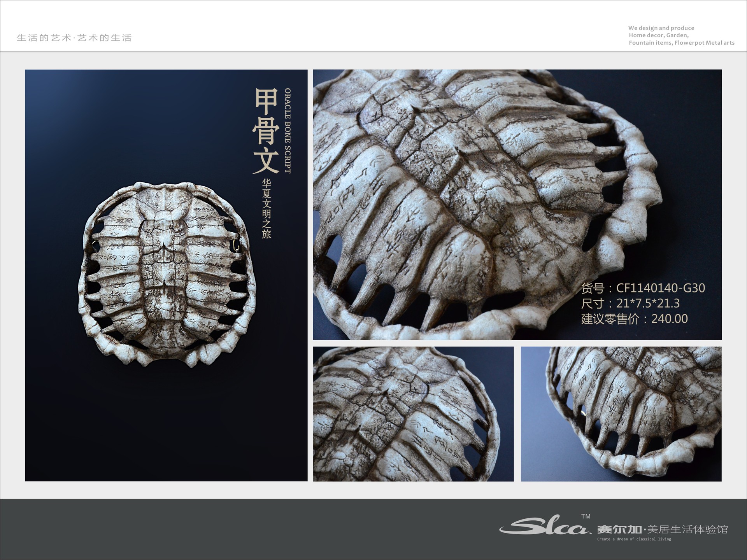Open the bottom-right shell edge photo

coord(621,414)
